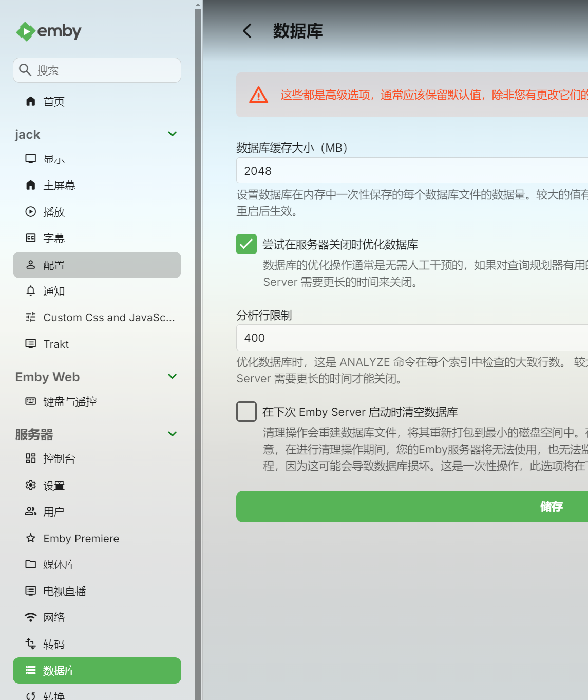Click the 分析行限制 field showing 400

pos(412,338)
